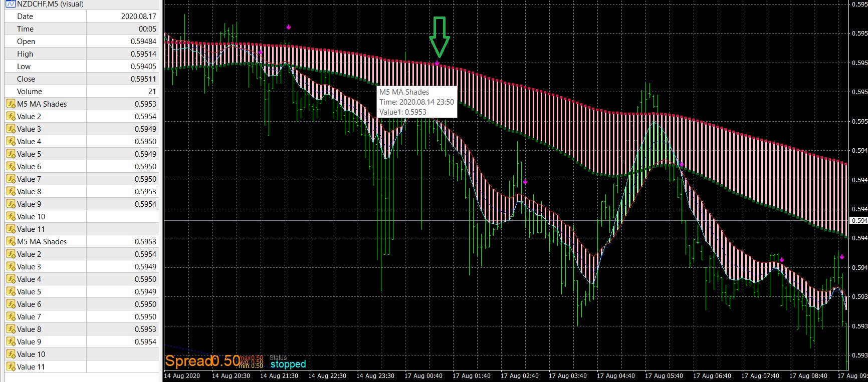
Task: Click the date value 2020.08.17
Action: pos(139,17)
